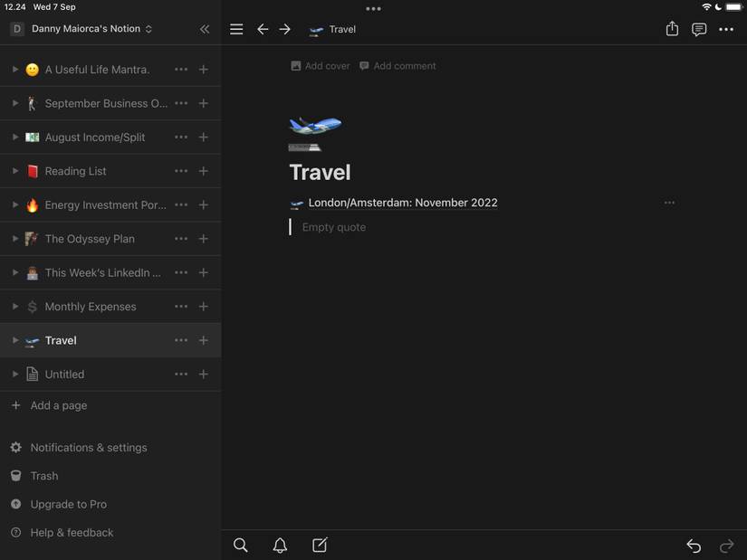Screen dimensions: 747x560
Task: Open the comments panel
Action: tap(699, 28)
